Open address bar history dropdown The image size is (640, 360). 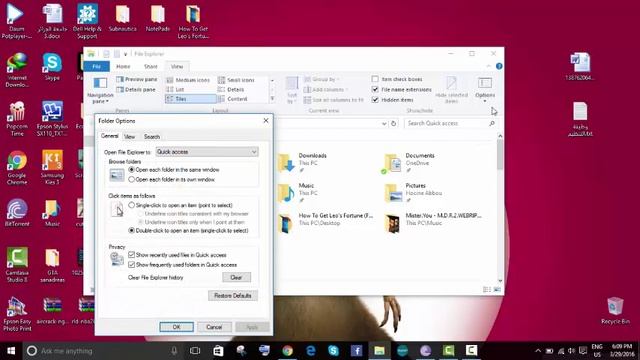tap(384, 123)
